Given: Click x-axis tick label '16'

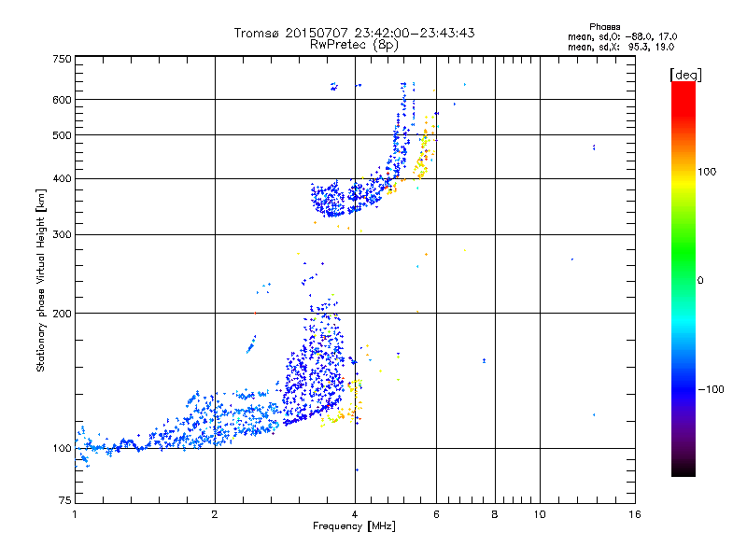Looking at the screenshot, I should tap(635, 514).
